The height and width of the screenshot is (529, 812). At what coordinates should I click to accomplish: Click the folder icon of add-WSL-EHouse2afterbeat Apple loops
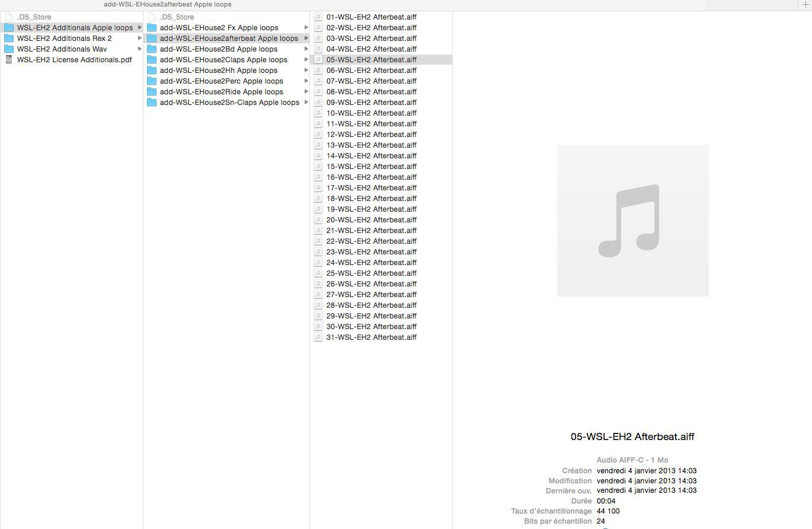pyautogui.click(x=152, y=39)
